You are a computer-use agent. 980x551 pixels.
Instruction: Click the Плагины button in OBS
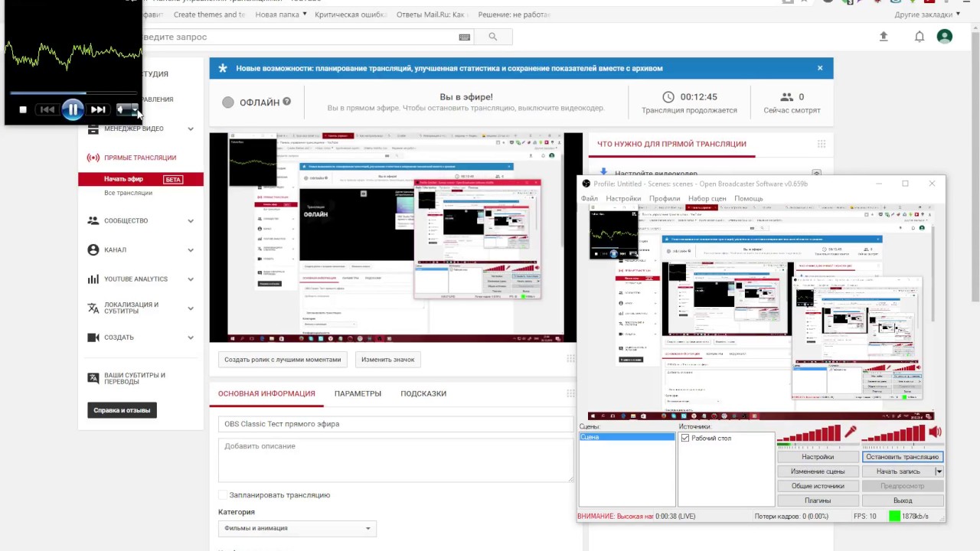tap(818, 500)
